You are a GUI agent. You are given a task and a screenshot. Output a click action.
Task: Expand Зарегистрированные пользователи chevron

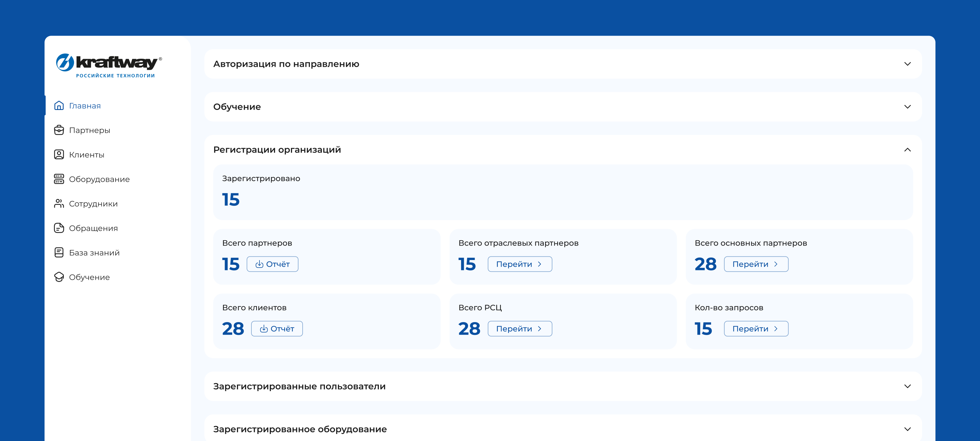pyautogui.click(x=907, y=386)
